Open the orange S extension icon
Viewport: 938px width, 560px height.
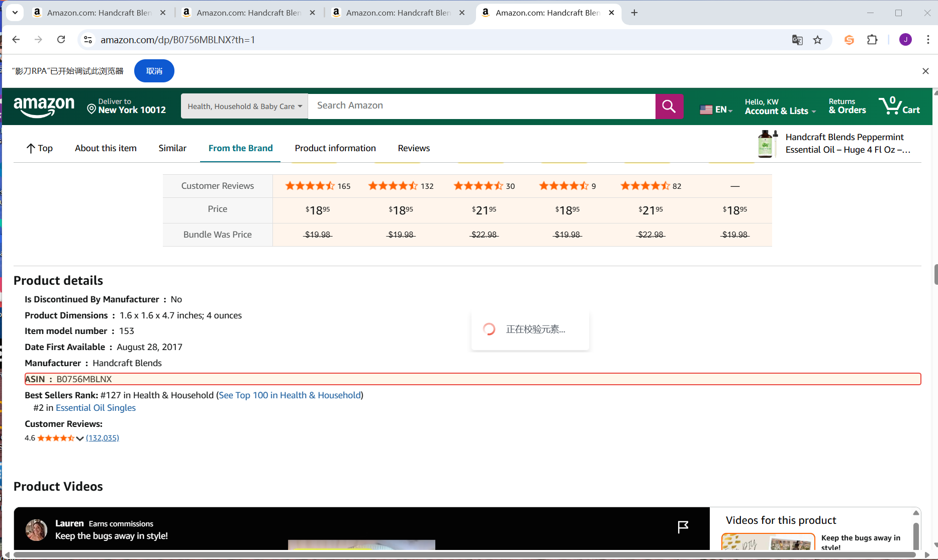[x=849, y=40]
